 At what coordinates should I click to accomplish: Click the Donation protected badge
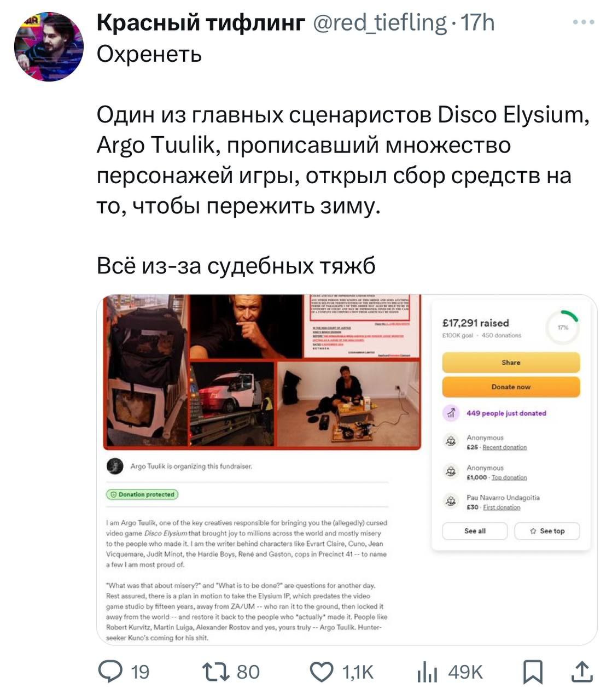coord(142,494)
